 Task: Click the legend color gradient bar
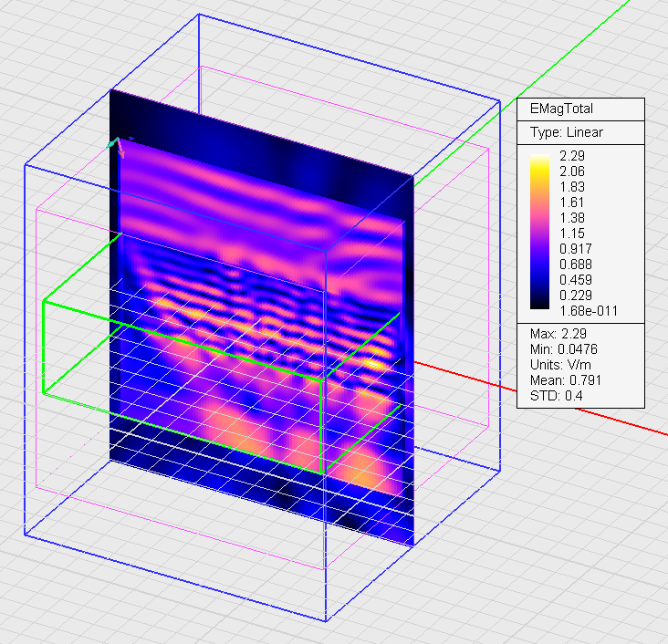pyautogui.click(x=538, y=233)
